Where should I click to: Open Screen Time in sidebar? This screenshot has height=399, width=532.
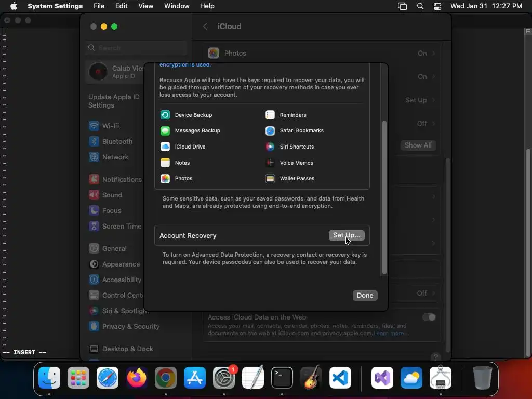pos(115,227)
